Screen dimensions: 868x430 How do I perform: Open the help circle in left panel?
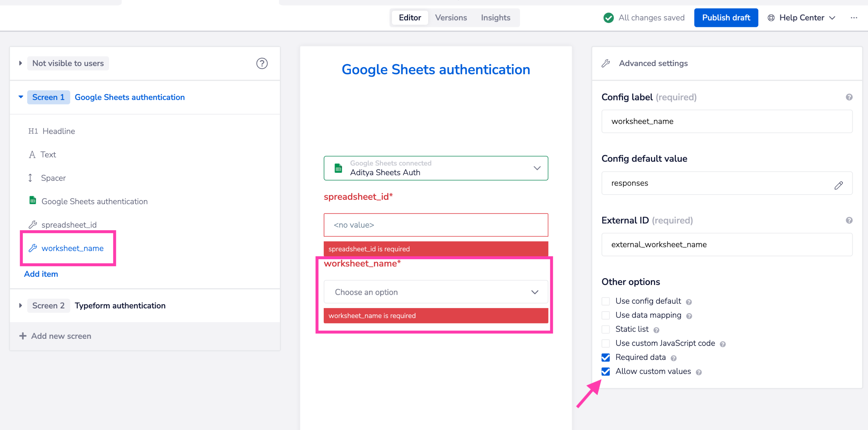(x=262, y=63)
